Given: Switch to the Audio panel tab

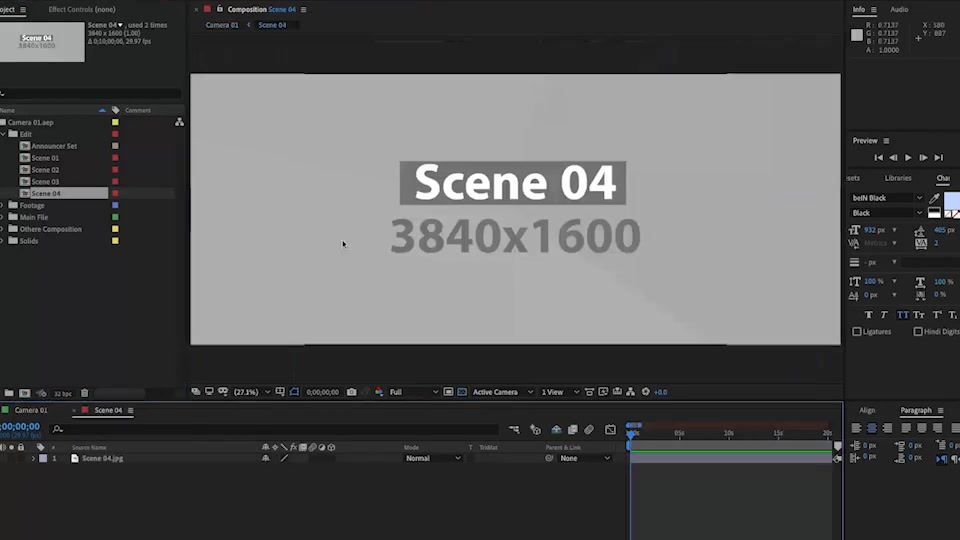Looking at the screenshot, I should [899, 9].
